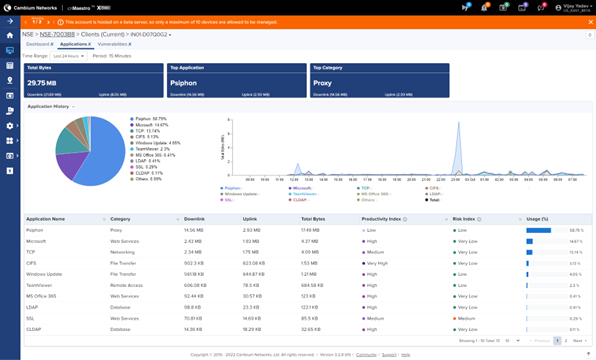Image resolution: width=596 pixels, height=360 pixels.
Task: Click the Top Category Proxy card
Action: tap(380, 81)
